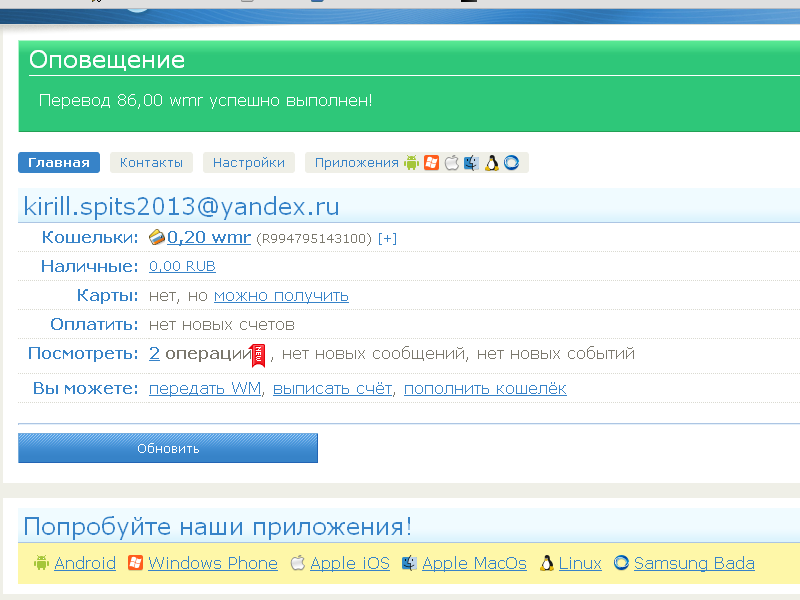Image resolution: width=800 pixels, height=600 pixels.
Task: Open the Apple MacOs app link at bottom
Action: coord(474,563)
